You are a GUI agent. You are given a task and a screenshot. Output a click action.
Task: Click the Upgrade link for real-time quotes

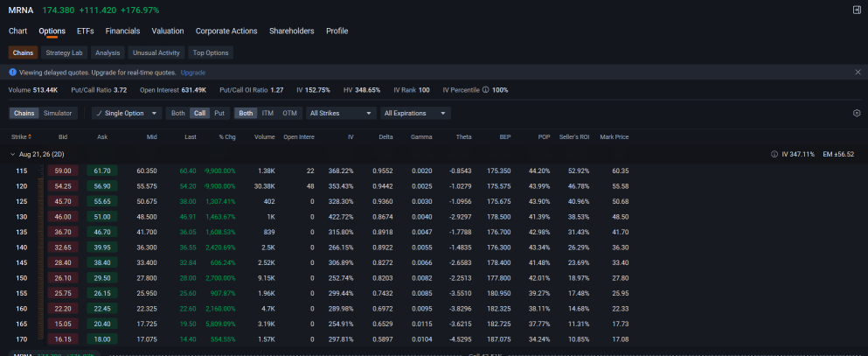tap(193, 73)
